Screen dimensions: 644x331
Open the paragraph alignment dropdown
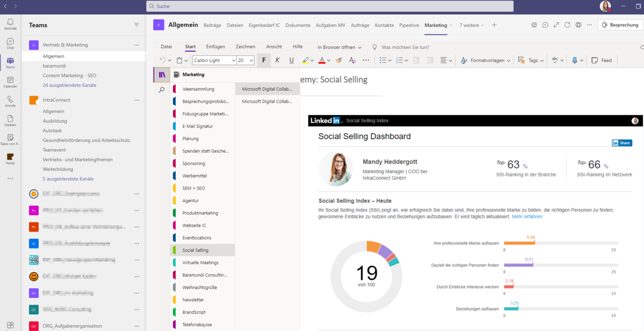(446, 60)
